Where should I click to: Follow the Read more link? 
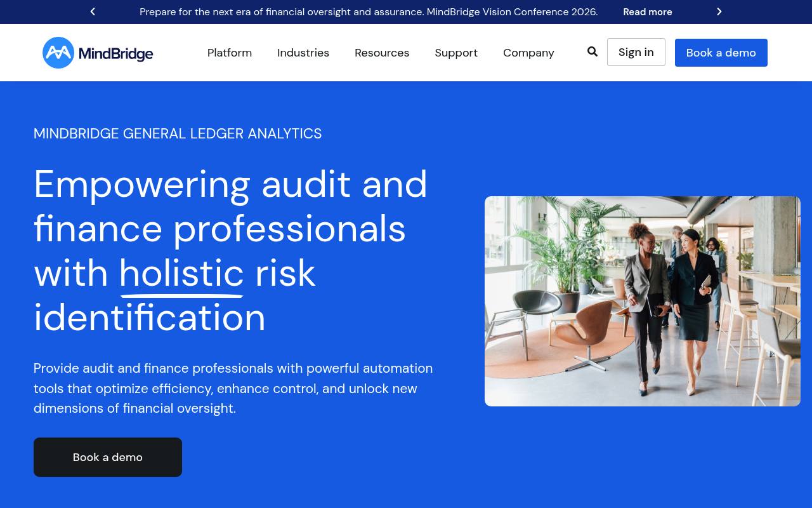click(648, 12)
